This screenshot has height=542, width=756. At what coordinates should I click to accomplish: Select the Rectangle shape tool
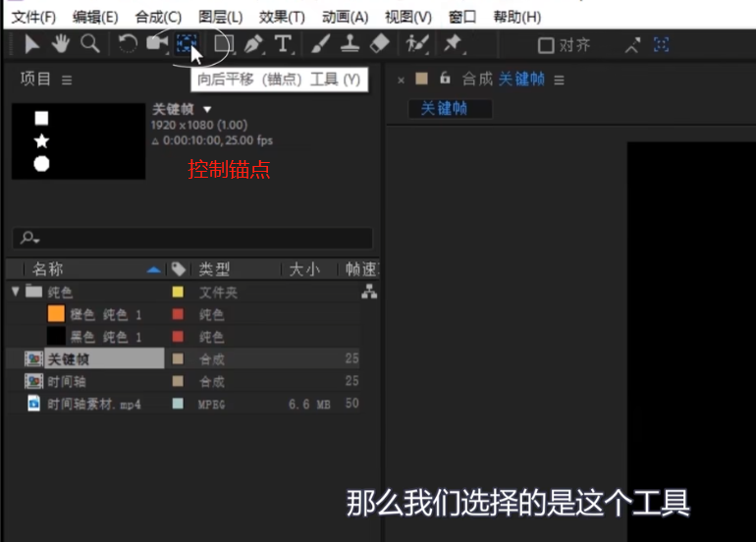[224, 44]
